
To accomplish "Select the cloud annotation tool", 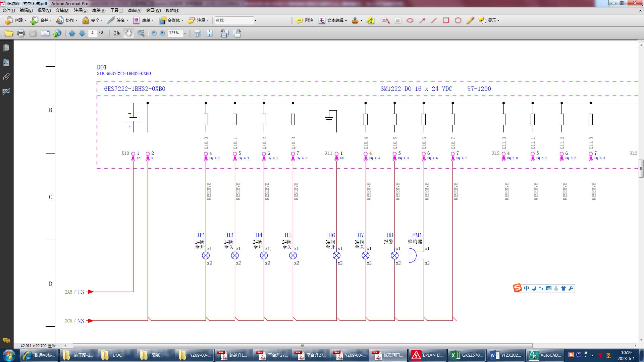I will (x=410, y=20).
